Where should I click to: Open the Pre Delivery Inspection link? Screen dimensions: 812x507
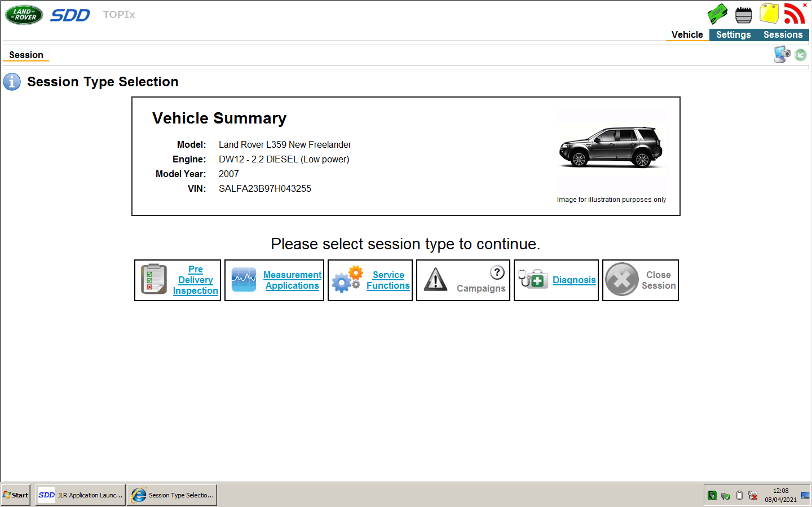[195, 280]
